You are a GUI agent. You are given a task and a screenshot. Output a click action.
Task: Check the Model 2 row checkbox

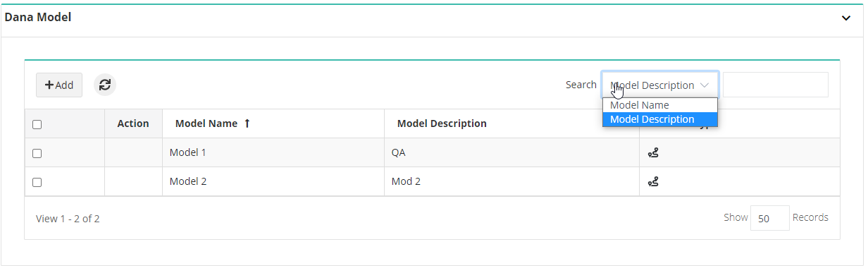click(37, 182)
